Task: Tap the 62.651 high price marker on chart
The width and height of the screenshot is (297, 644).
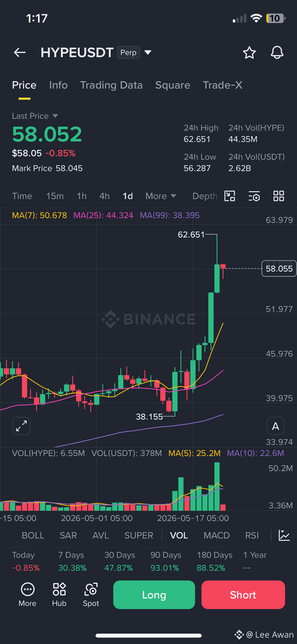Action: (191, 235)
